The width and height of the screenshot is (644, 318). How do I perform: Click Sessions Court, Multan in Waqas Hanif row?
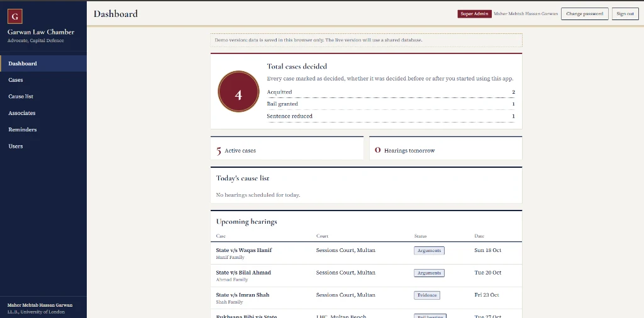tap(345, 250)
